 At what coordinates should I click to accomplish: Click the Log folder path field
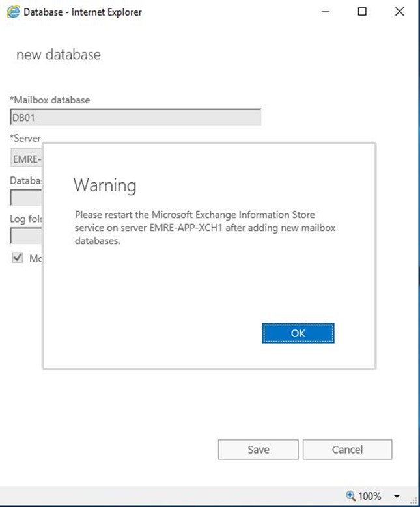point(26,236)
